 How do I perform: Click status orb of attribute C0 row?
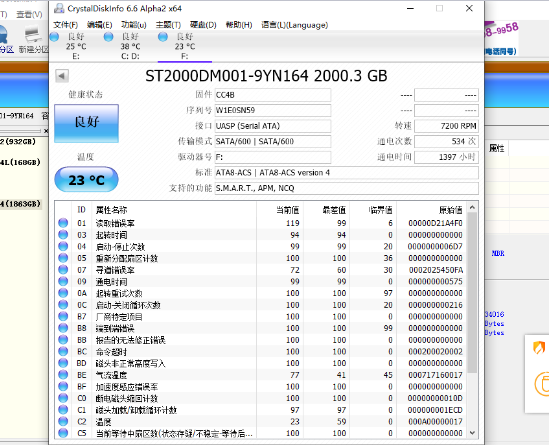tap(63, 398)
